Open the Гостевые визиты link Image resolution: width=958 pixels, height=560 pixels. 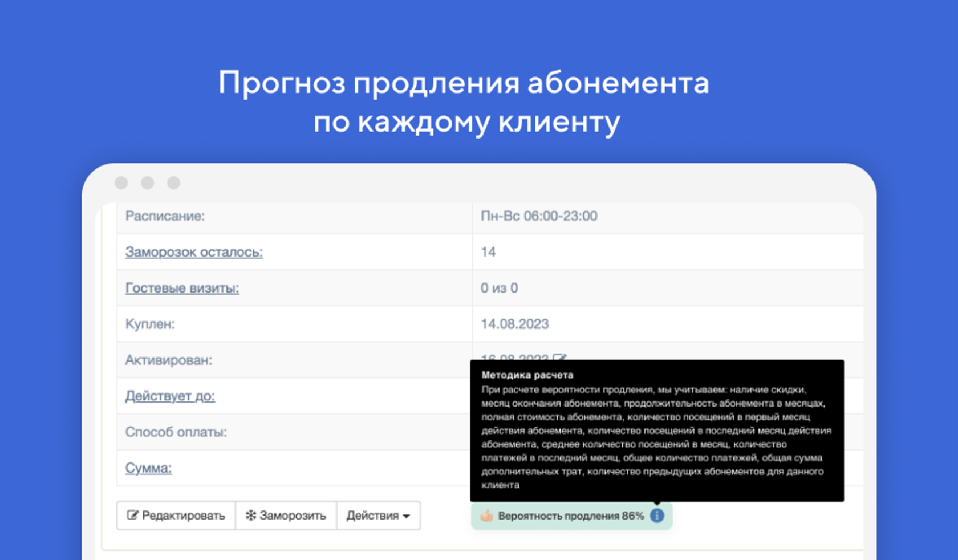coord(181,288)
